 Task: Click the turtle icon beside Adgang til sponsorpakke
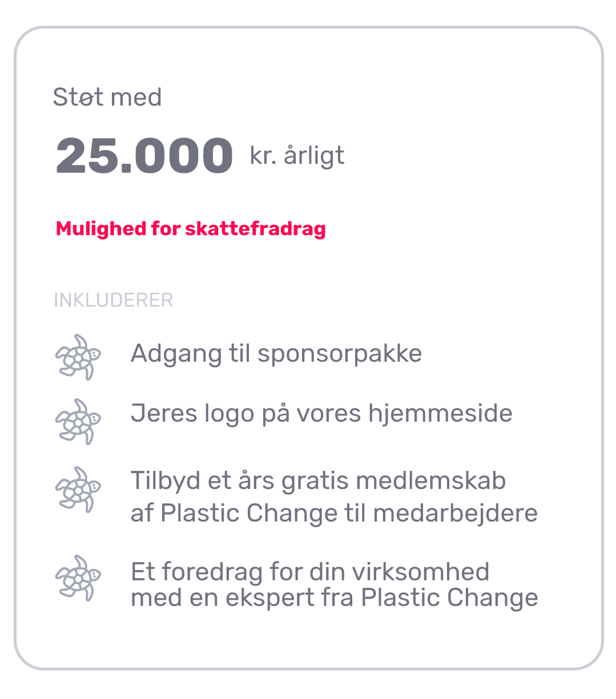pyautogui.click(x=78, y=357)
